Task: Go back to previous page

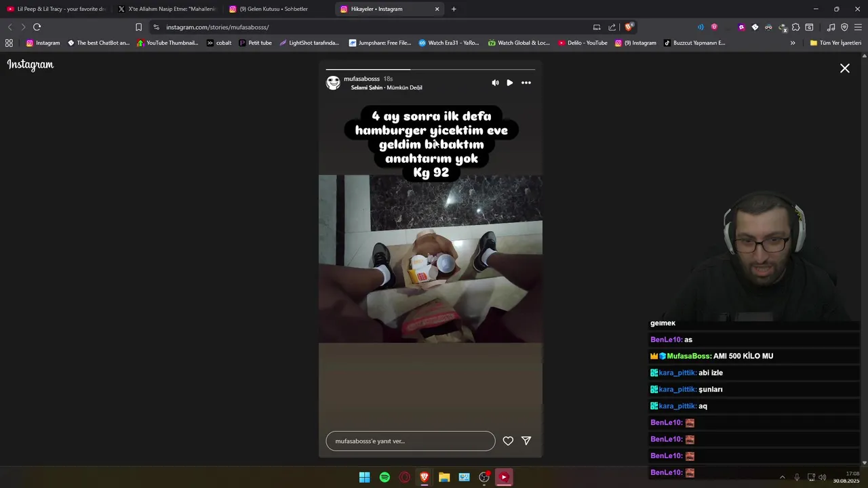Action: [x=9, y=27]
